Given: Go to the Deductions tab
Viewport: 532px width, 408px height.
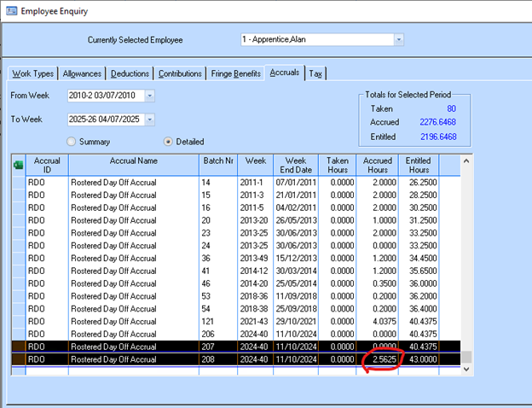Looking at the screenshot, I should pos(131,73).
